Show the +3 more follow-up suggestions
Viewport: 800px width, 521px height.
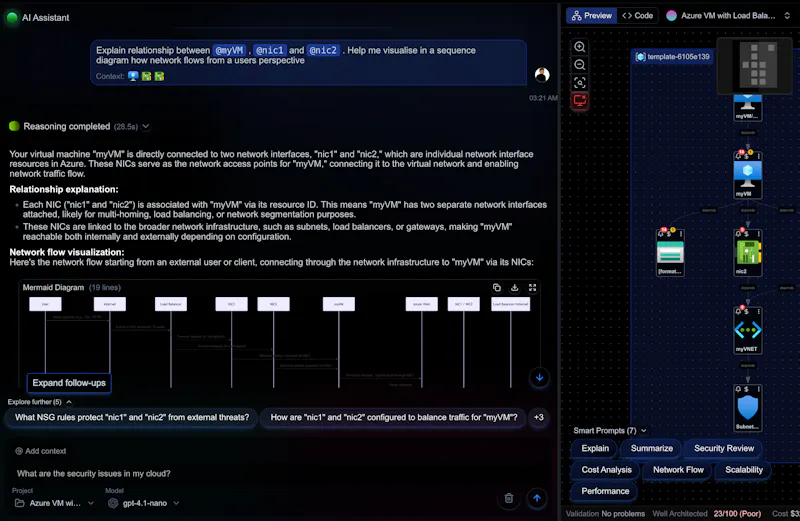[x=539, y=417]
